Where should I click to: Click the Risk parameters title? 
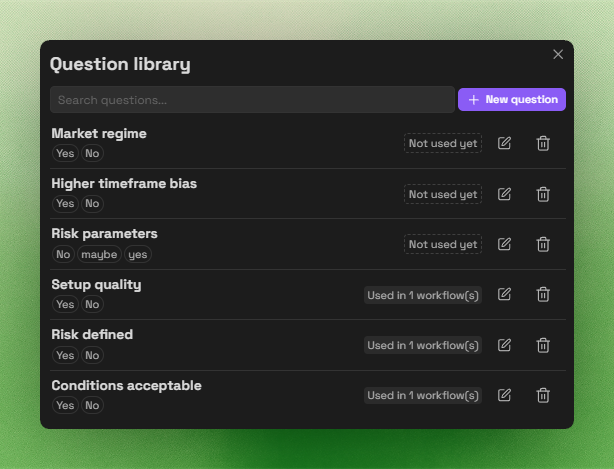coord(105,234)
